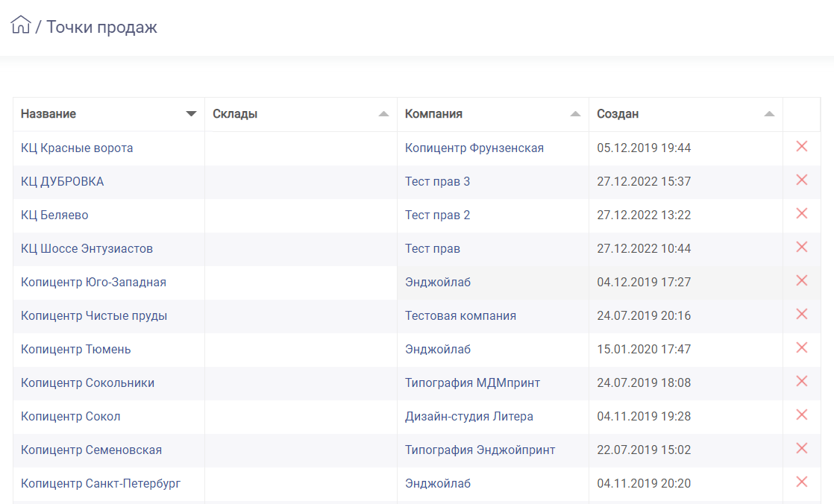Open company Тестовая компания
The width and height of the screenshot is (834, 504).
(460, 315)
